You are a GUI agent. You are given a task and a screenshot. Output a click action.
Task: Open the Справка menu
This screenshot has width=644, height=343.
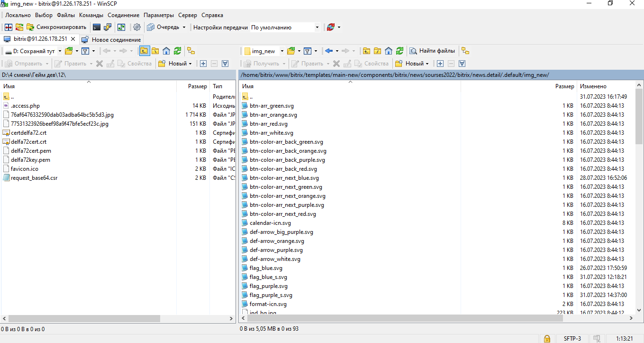point(212,15)
